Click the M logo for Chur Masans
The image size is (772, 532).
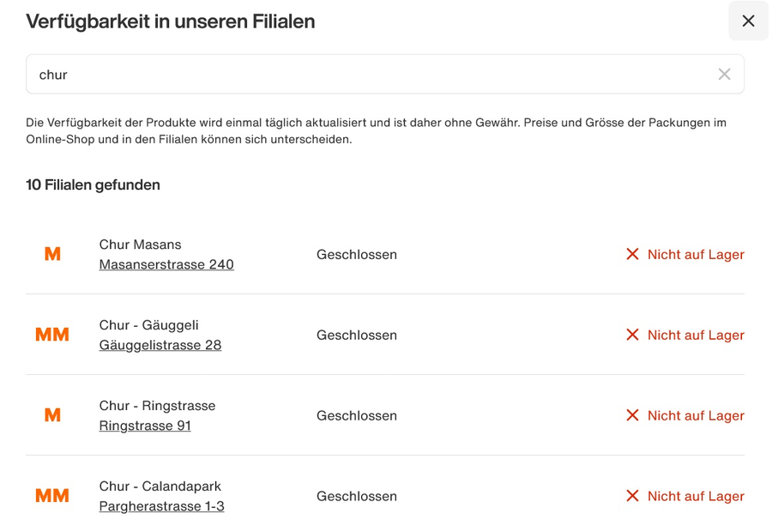point(52,254)
